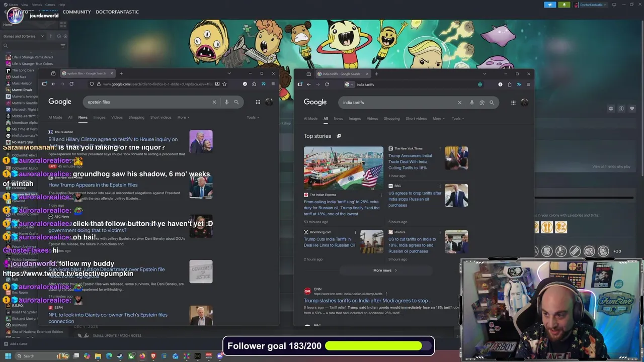Open new tab in india tariffs window

376,74
